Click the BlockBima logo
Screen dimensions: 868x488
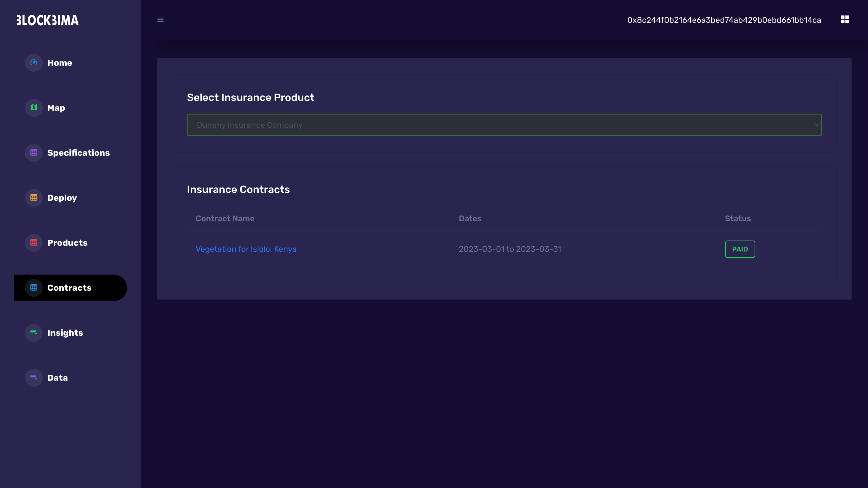coord(48,20)
